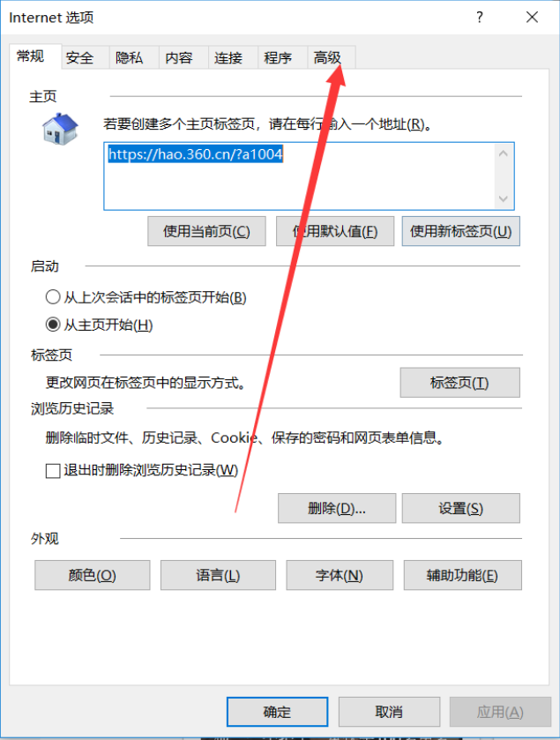
Task: Click the homepage box scroll down arrow
Action: coord(504,198)
